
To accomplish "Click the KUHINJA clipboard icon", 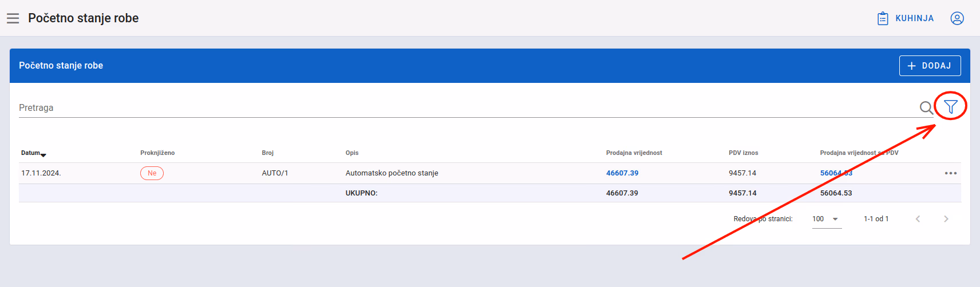I will click(883, 18).
